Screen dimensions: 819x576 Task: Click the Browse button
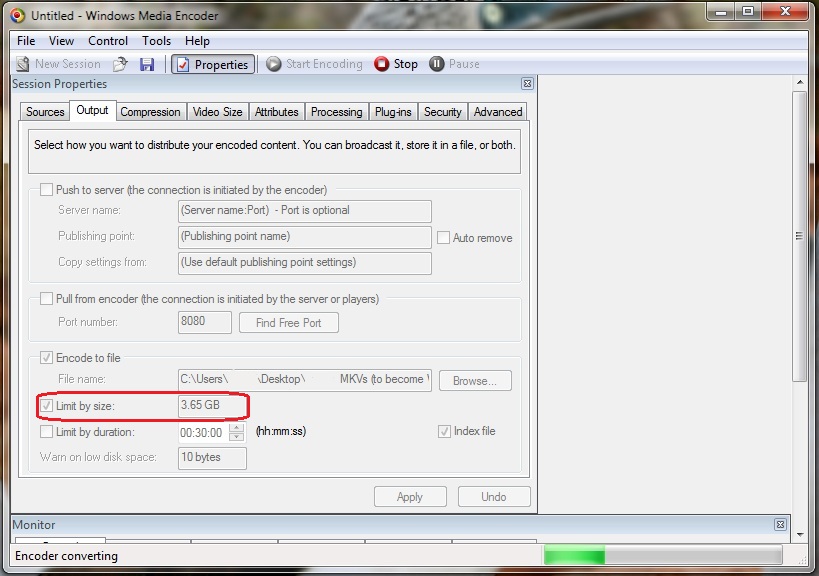pyautogui.click(x=475, y=381)
